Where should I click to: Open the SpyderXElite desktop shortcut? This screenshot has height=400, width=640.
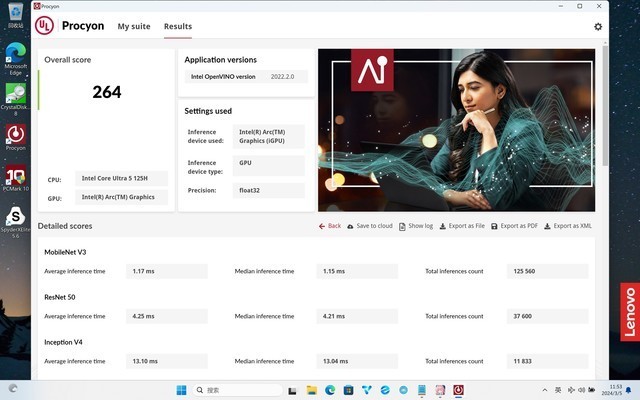pyautogui.click(x=15, y=217)
